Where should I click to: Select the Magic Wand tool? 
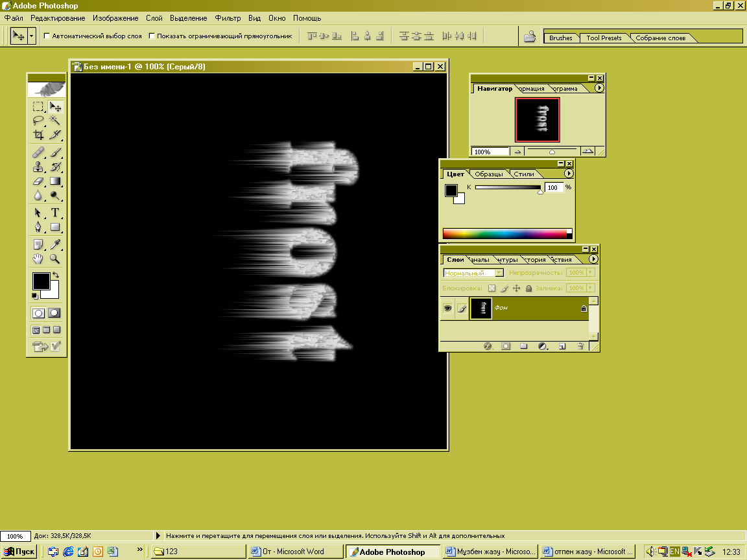[55, 121]
